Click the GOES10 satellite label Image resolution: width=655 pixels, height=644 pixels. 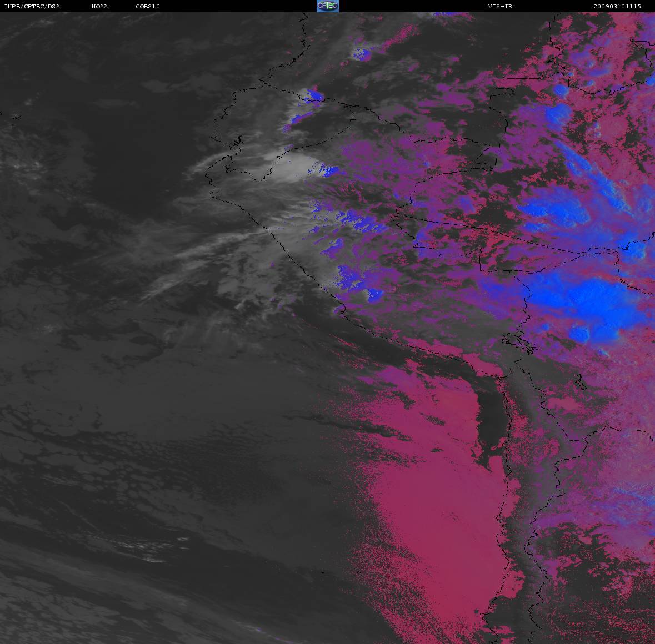(x=148, y=7)
